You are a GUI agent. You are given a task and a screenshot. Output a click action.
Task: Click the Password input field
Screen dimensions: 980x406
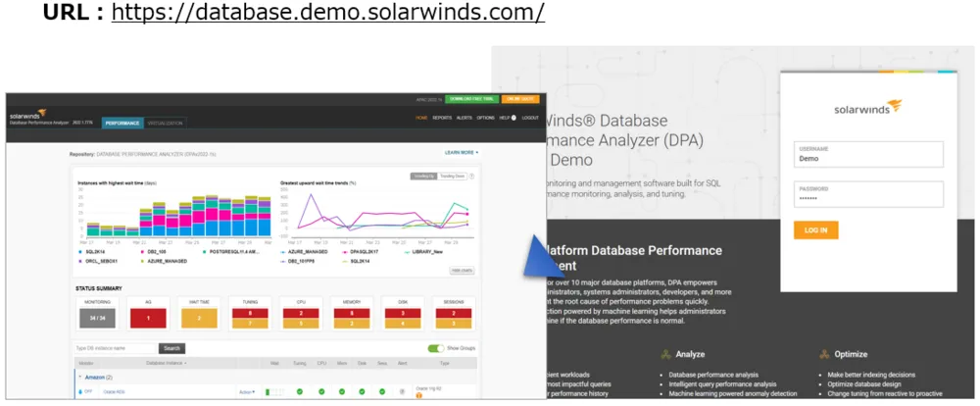point(868,194)
